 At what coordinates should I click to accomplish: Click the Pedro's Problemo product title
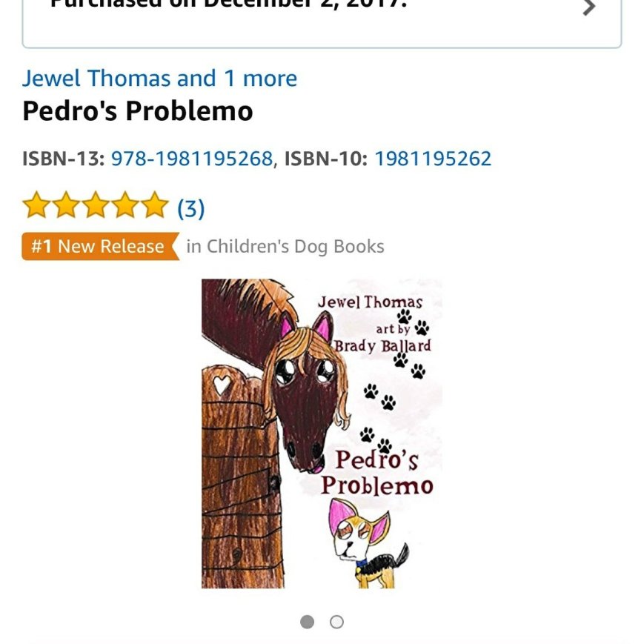138,111
